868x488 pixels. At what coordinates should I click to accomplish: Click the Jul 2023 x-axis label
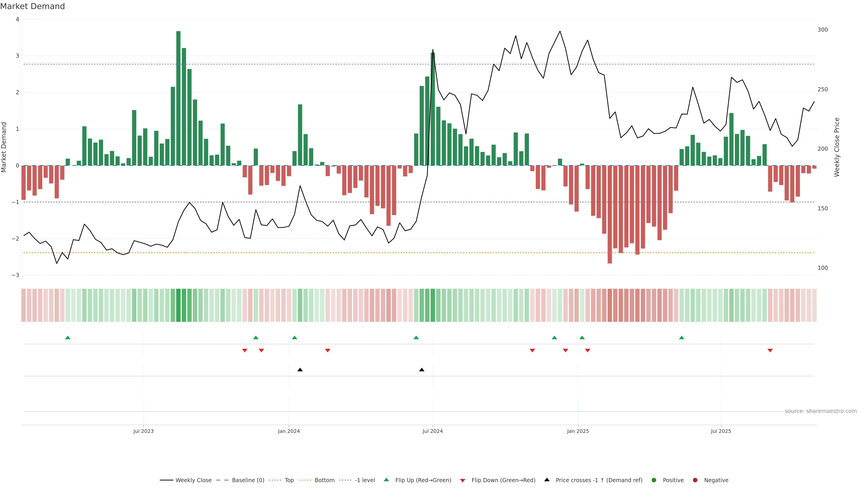coord(143,431)
